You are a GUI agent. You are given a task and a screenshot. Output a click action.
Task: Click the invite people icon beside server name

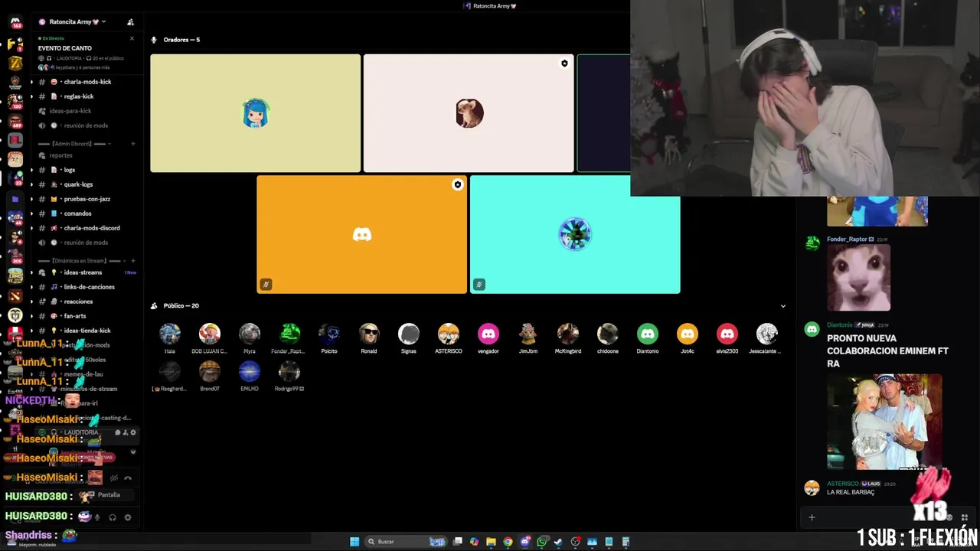tap(130, 21)
